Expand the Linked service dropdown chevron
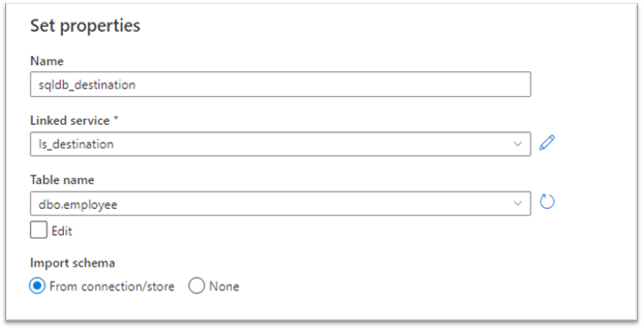 point(518,144)
